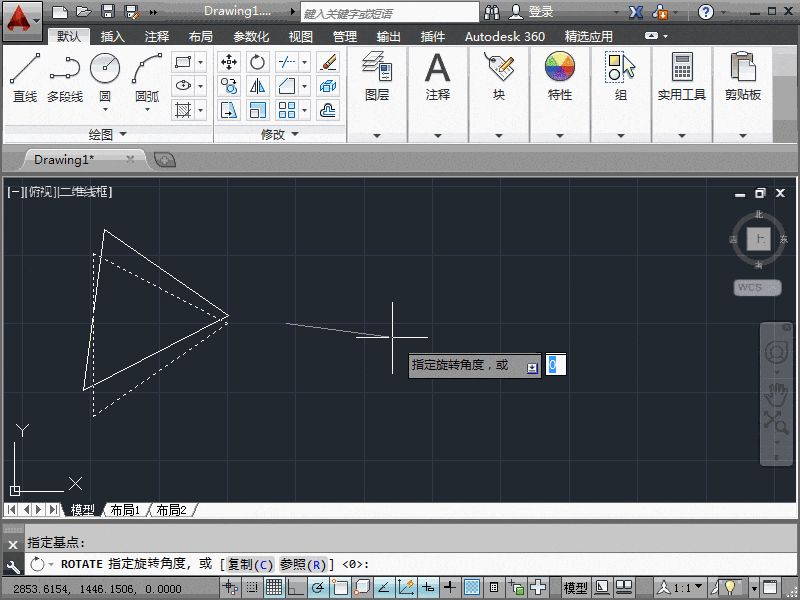Viewport: 800px width, 600px height.
Task: Click the Rotate tool in Modify panel
Action: click(257, 62)
